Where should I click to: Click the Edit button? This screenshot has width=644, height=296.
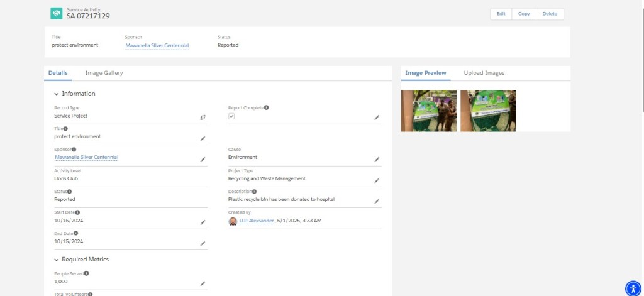coord(501,14)
